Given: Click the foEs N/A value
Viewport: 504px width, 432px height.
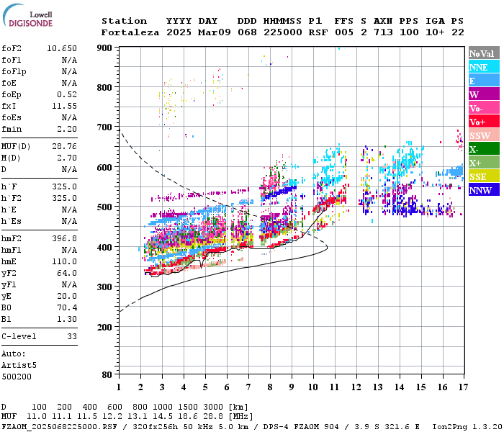Looking at the screenshot, I should (69, 117).
